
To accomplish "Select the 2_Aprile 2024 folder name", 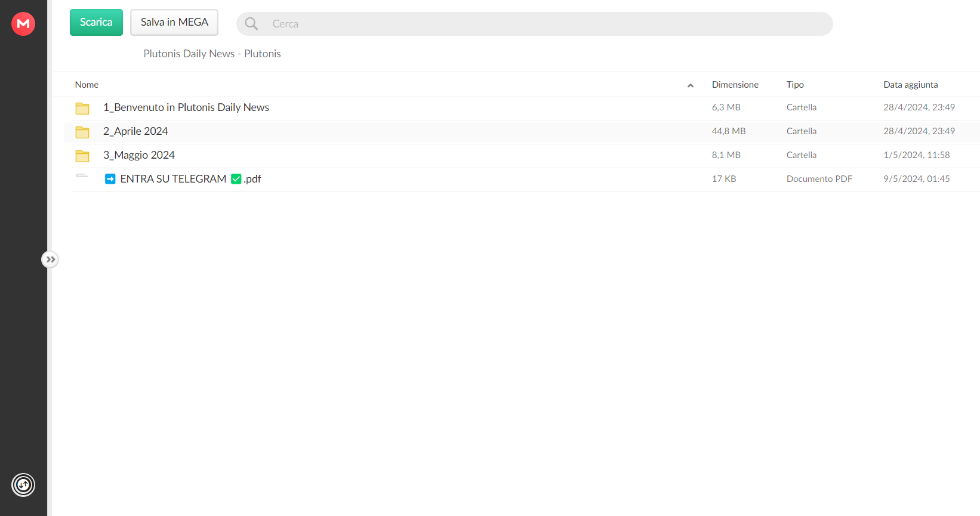I will 135,131.
